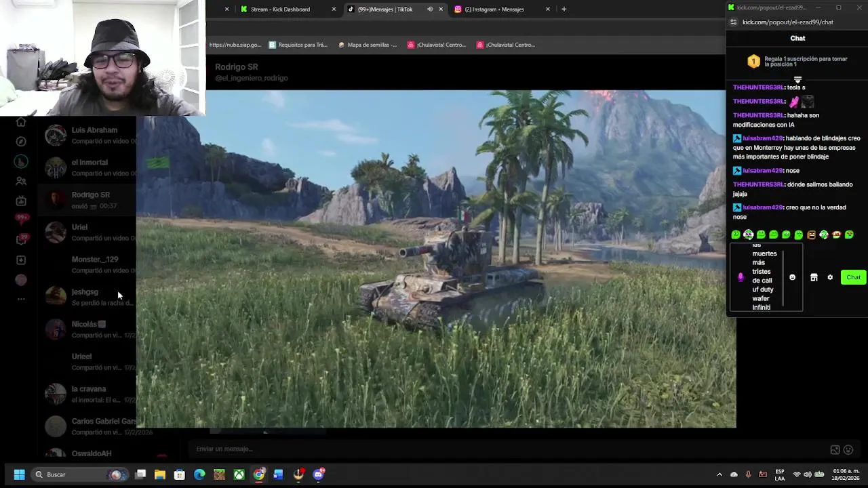Open the shop icon in Kick chat
This screenshot has width=868, height=488.
point(814,277)
